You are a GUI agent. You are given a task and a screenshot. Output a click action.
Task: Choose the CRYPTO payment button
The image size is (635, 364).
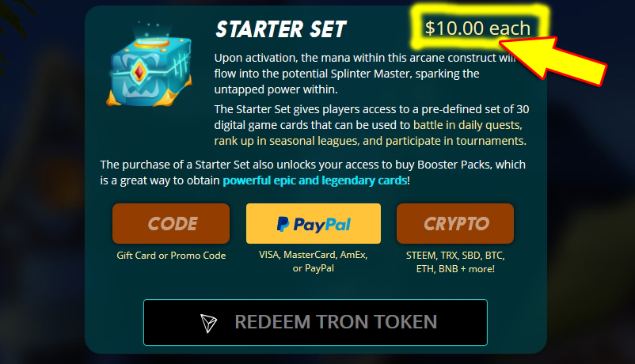click(455, 223)
